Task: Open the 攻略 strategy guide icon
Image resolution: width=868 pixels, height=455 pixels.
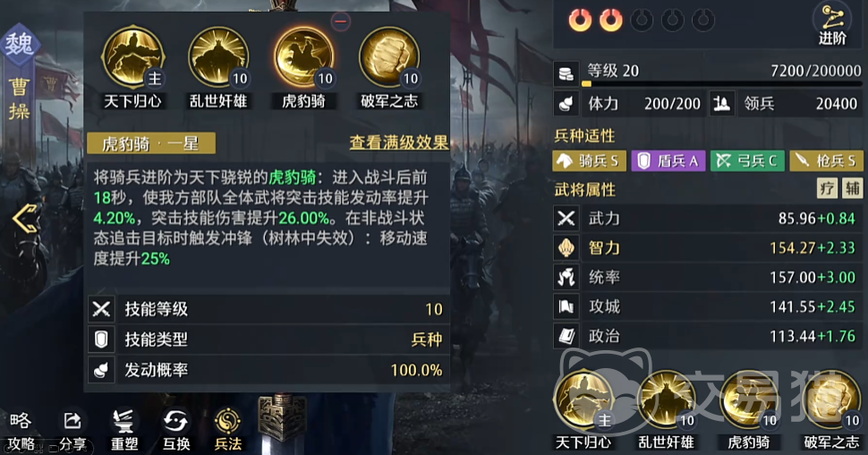Action: click(x=21, y=429)
